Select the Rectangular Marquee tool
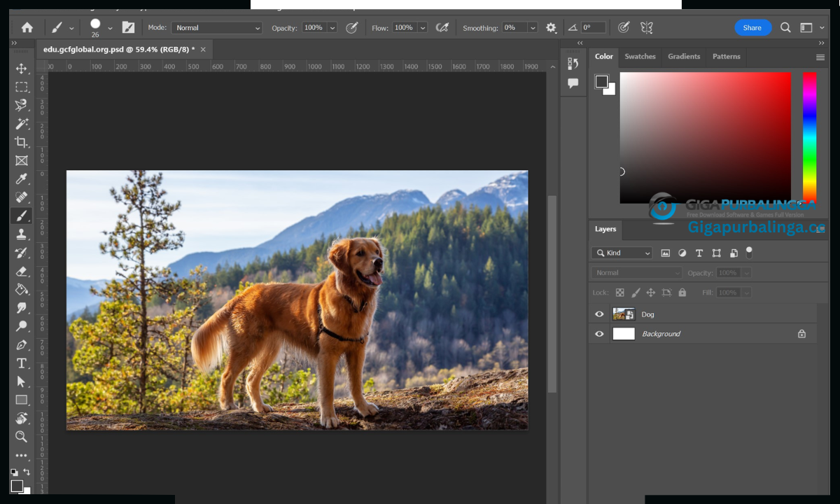 click(21, 87)
